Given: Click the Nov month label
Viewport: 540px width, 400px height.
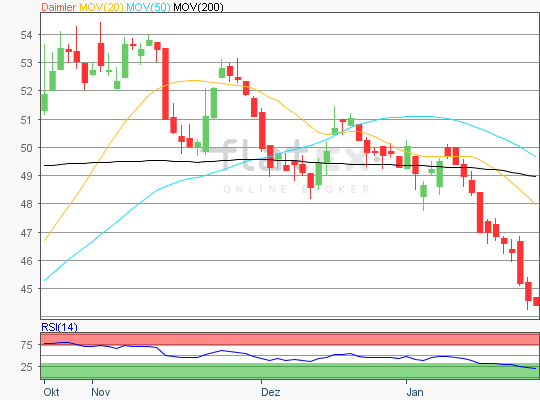Looking at the screenshot, I should [101, 392].
